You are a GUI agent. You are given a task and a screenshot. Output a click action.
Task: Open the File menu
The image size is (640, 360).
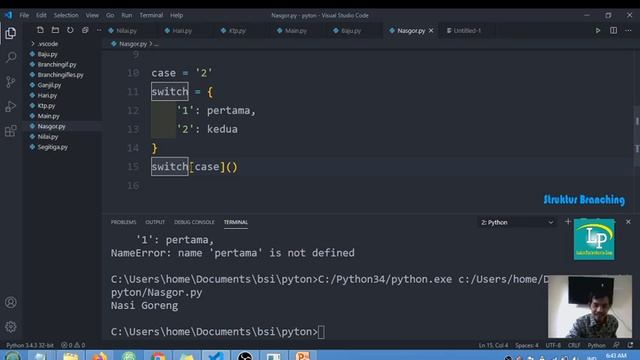[x=24, y=15]
